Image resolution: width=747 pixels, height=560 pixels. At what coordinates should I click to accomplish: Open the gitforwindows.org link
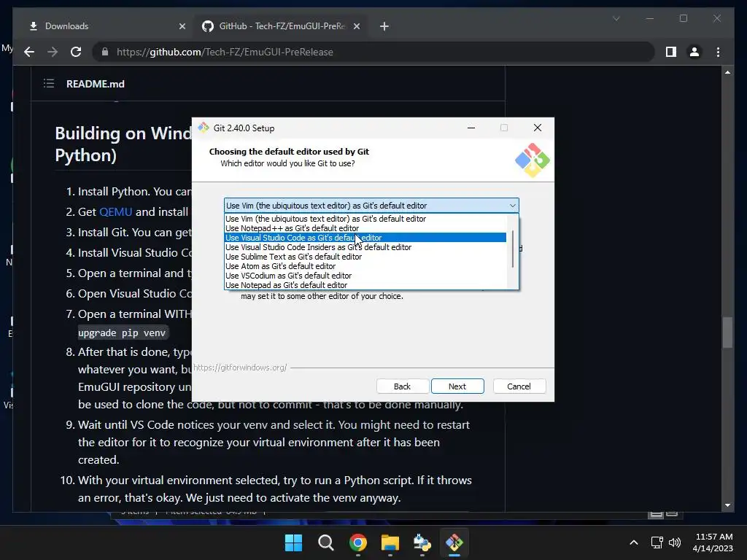pyautogui.click(x=240, y=367)
